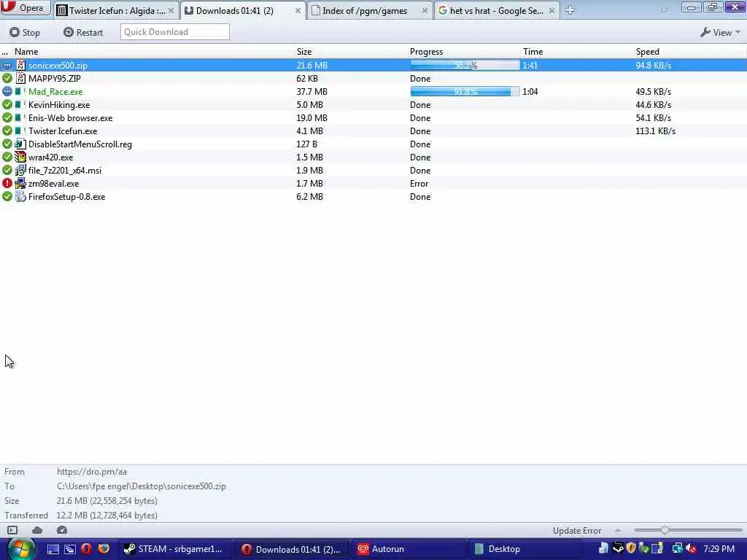Image resolution: width=747 pixels, height=560 pixels.
Task: Toggle the panels icon in status bar
Action: click(x=12, y=530)
